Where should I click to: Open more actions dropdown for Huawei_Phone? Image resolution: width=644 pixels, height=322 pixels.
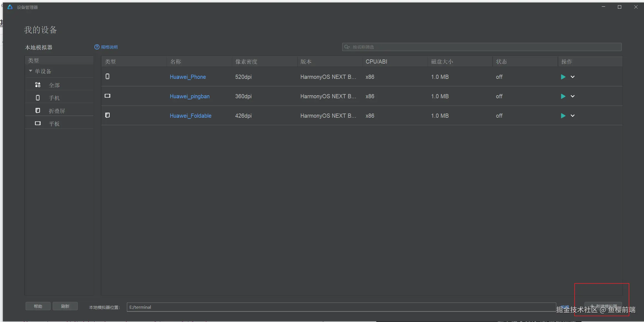pyautogui.click(x=573, y=77)
